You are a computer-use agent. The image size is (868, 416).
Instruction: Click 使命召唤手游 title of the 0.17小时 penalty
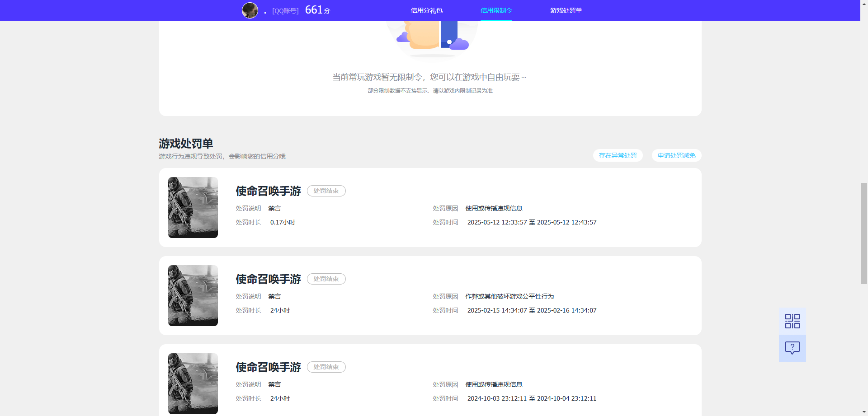coord(268,191)
